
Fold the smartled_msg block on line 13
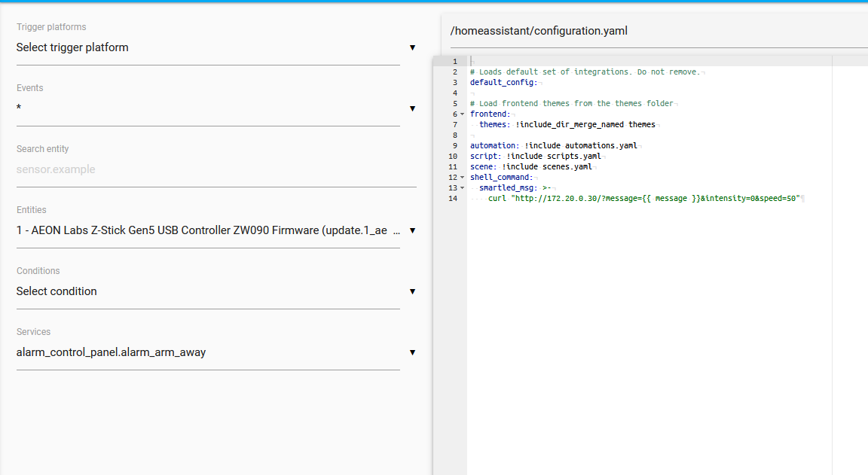point(462,188)
